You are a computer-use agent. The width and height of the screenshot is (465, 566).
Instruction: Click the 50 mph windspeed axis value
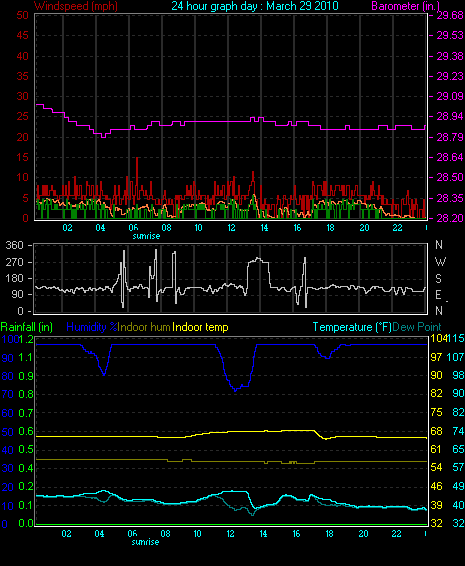point(22,15)
